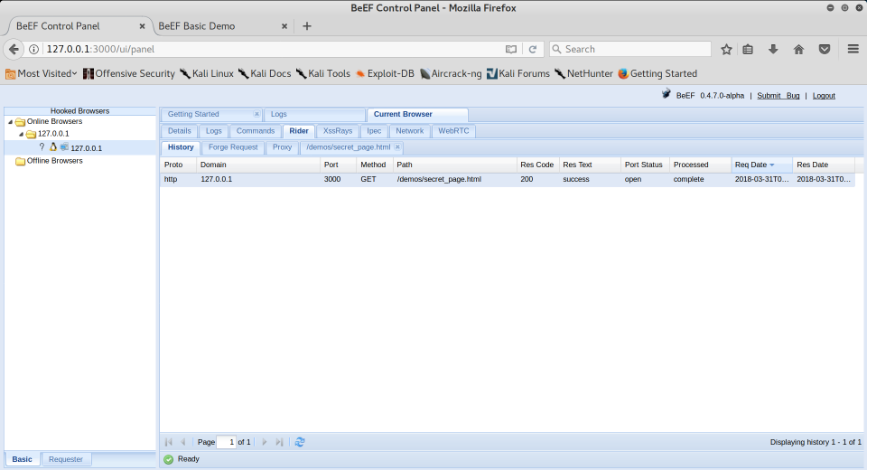Go to last page arrow in pager
Viewport: 873px width, 470px height.
(279, 442)
